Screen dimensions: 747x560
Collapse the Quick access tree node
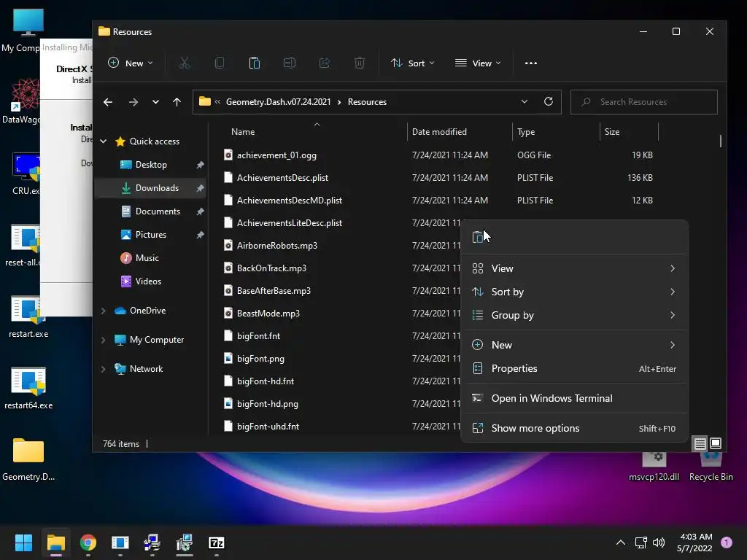[104, 141]
